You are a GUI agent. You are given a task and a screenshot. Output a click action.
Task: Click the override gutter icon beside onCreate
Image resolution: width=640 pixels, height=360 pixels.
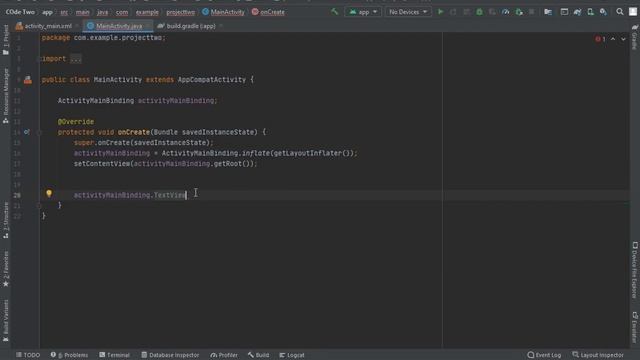(27, 132)
